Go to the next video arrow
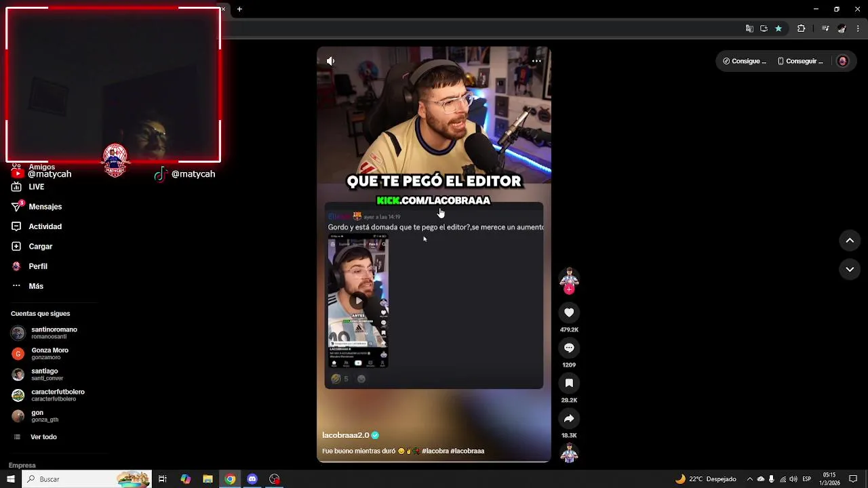 (x=850, y=269)
